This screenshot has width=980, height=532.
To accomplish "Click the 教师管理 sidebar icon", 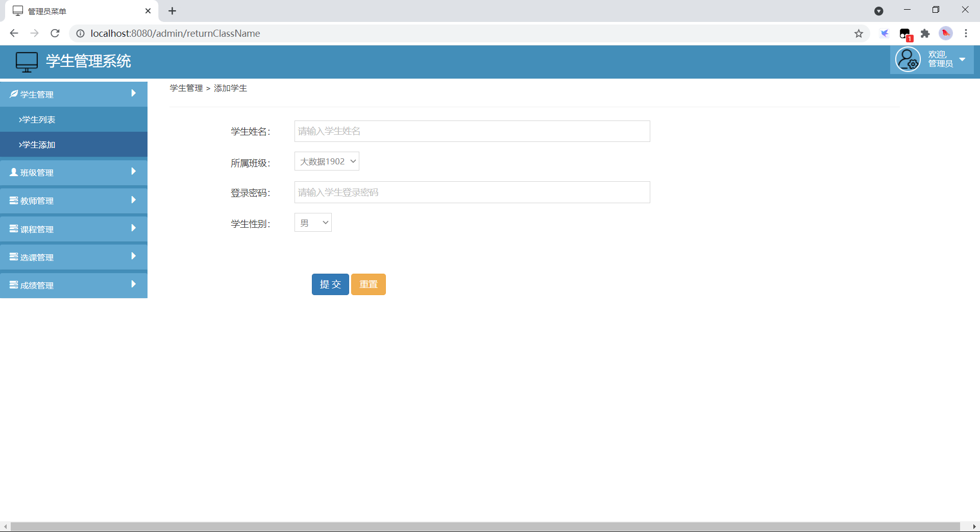I will tap(14, 201).
